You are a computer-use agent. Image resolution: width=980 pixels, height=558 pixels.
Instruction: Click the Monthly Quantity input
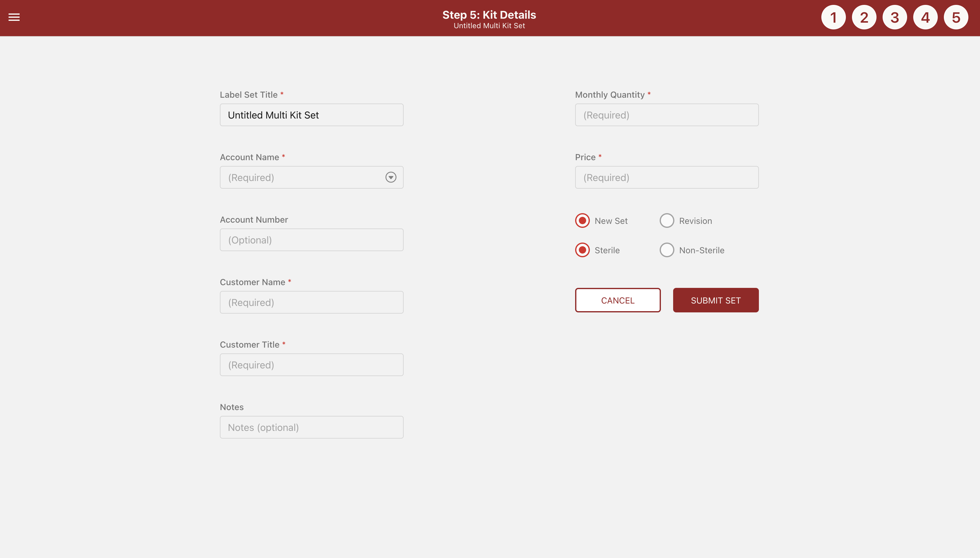coord(666,115)
